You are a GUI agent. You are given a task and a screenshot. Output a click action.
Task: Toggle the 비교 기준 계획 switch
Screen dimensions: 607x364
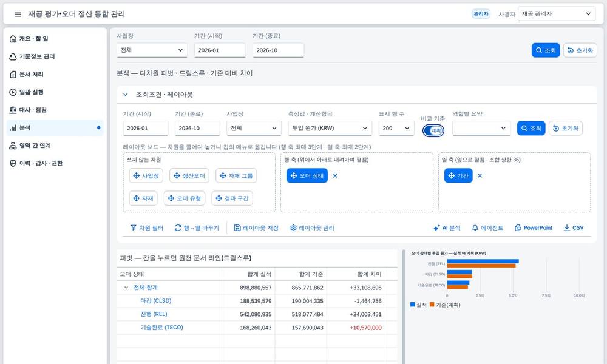coord(433,131)
